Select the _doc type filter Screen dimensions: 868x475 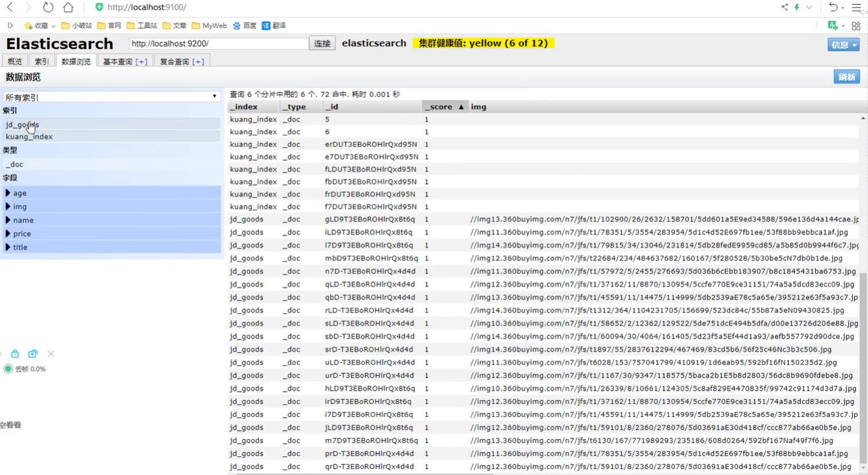pos(112,164)
